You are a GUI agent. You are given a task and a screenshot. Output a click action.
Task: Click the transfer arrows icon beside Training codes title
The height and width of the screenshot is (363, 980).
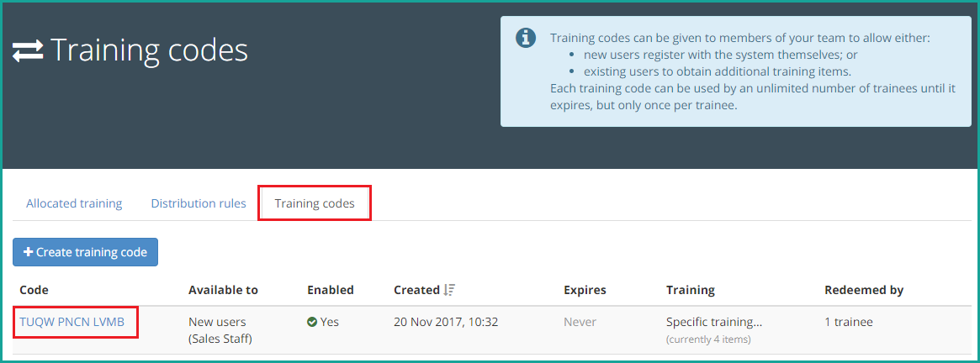[x=28, y=51]
